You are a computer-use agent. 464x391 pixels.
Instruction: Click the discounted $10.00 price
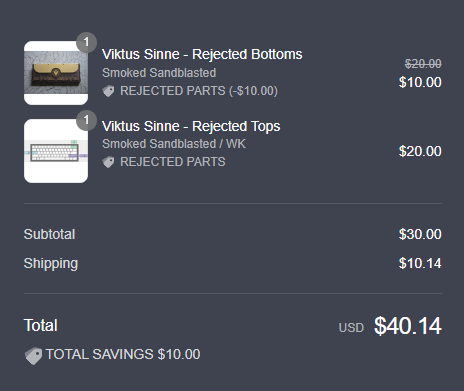tap(420, 82)
